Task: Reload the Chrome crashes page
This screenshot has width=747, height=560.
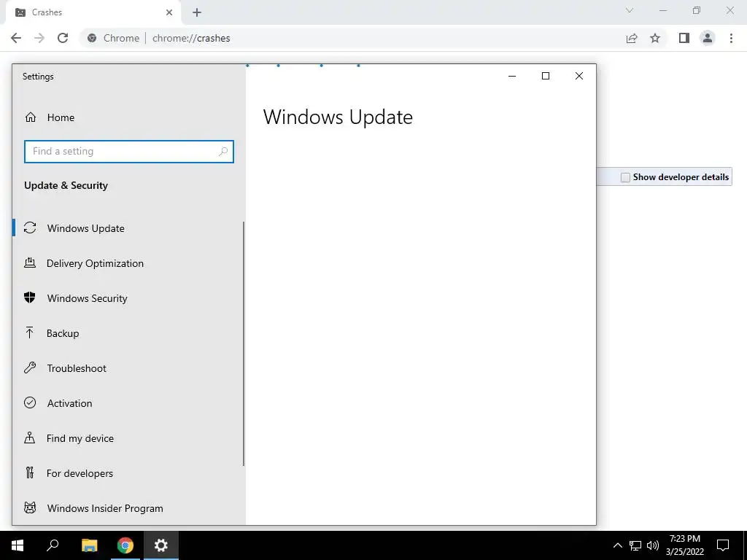Action: [63, 38]
